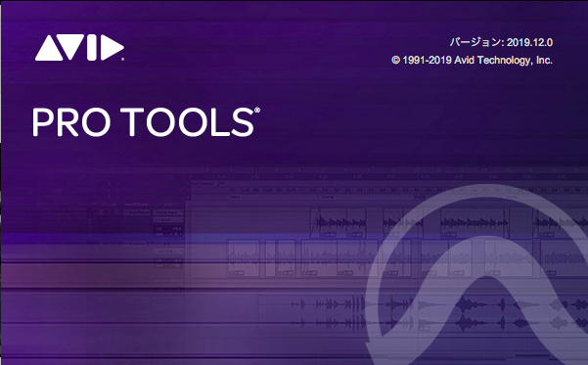Click the vertical bar I in Avid logo
588x365 pixels.
(92, 48)
